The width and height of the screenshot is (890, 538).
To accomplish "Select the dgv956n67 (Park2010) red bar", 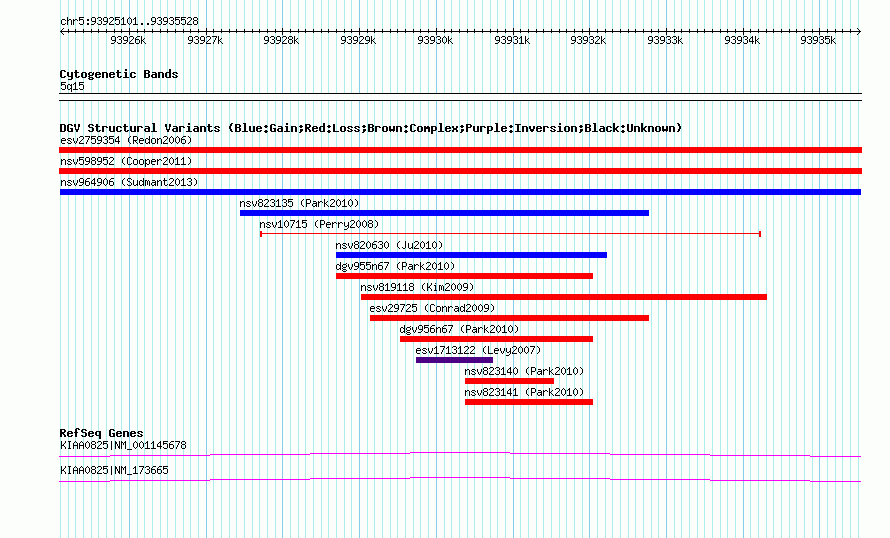I will 496,339.
